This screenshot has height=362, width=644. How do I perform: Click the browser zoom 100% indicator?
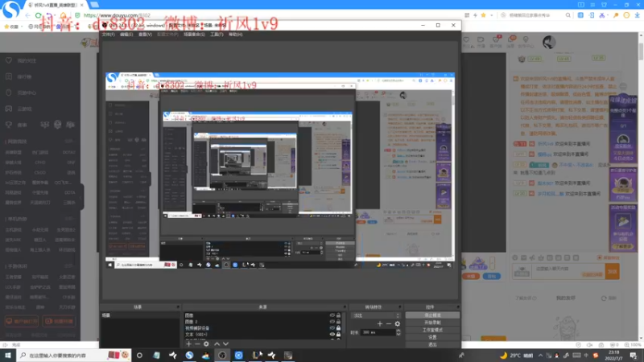tap(634, 345)
